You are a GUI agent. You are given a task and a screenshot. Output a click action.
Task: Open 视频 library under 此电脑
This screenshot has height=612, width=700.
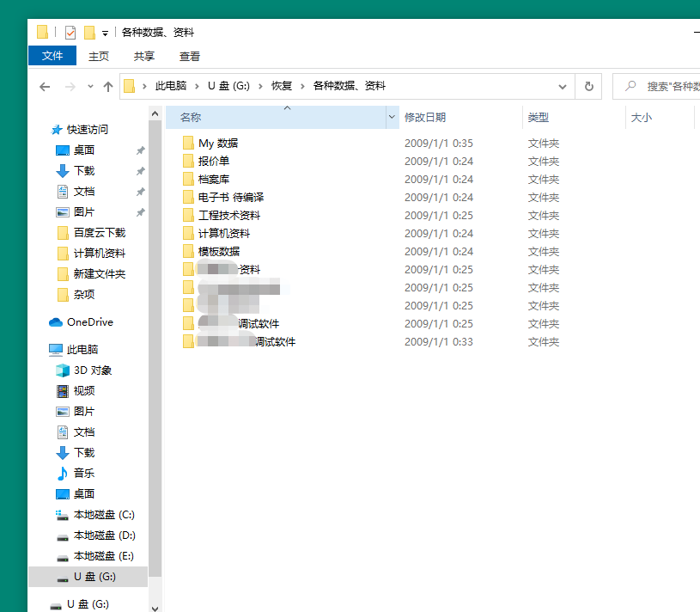tap(84, 391)
